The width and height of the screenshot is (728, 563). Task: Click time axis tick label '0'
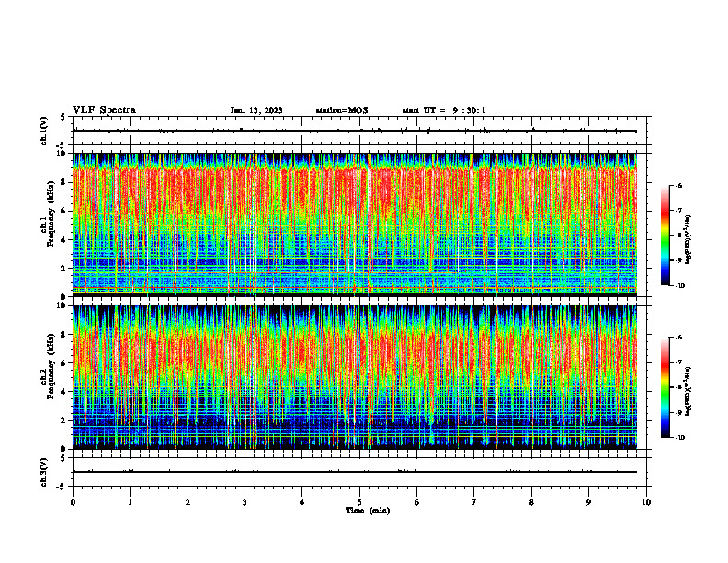coord(73,502)
